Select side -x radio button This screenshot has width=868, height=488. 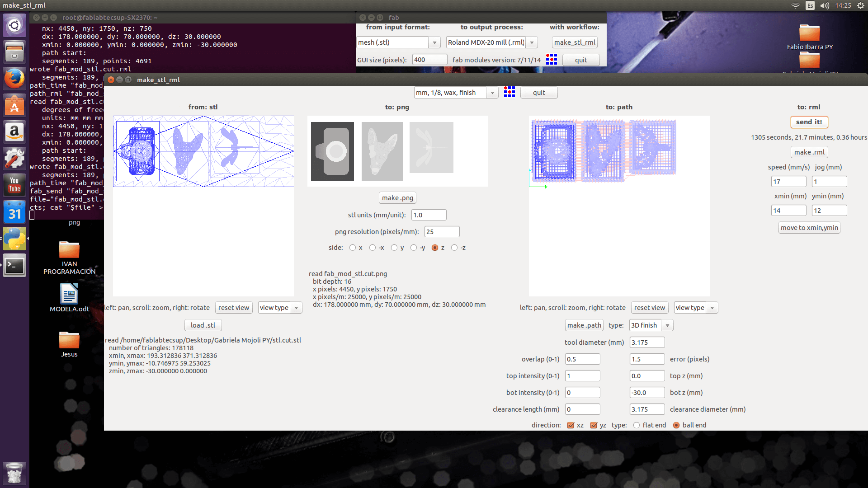pyautogui.click(x=373, y=248)
